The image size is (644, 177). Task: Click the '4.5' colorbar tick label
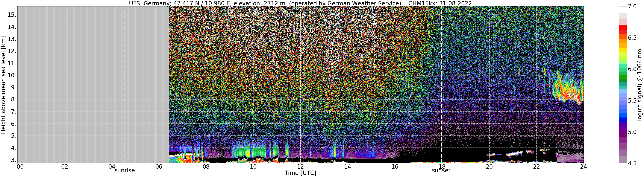(x=632, y=163)
